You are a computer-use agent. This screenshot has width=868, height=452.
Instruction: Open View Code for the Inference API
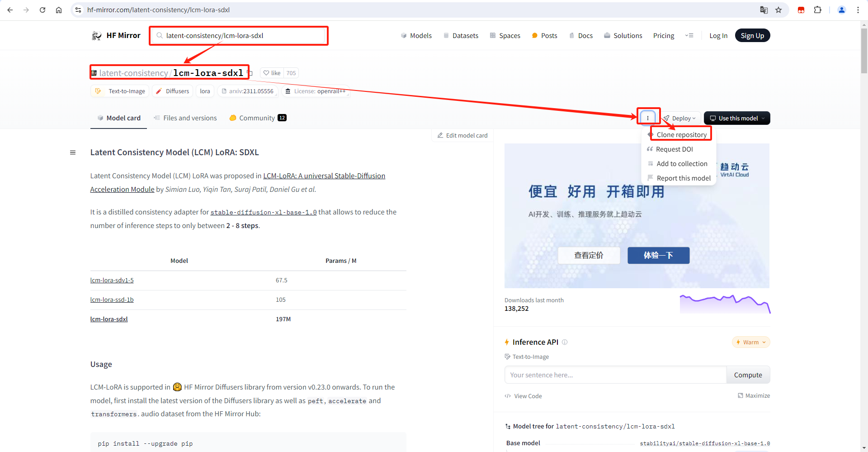[523, 396]
